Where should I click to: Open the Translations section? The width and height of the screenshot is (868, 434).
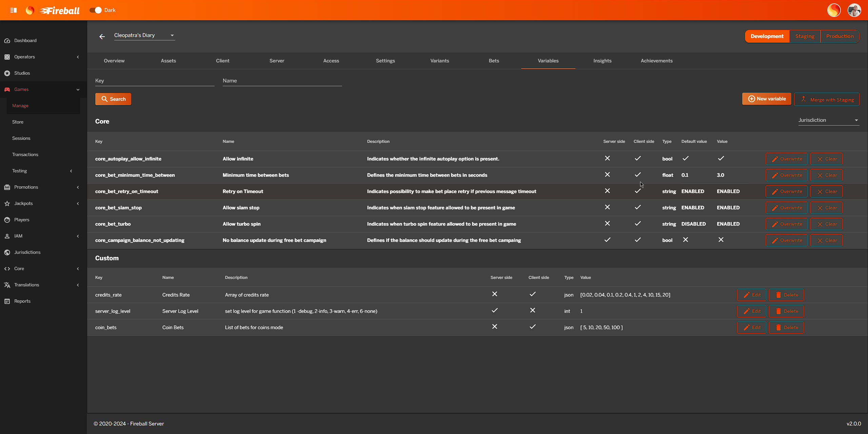coord(26,285)
